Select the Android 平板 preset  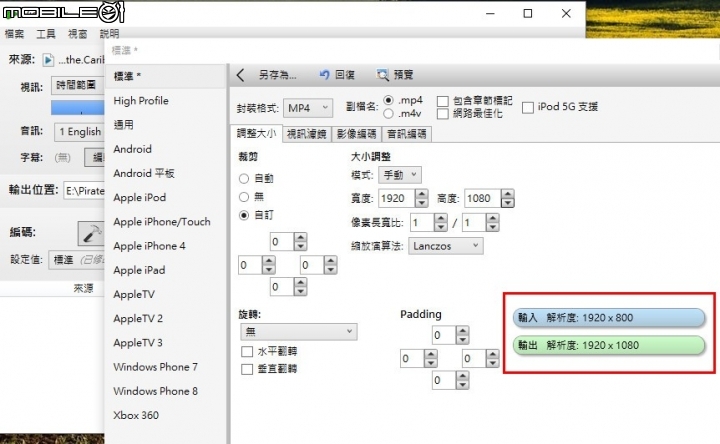pos(165,174)
